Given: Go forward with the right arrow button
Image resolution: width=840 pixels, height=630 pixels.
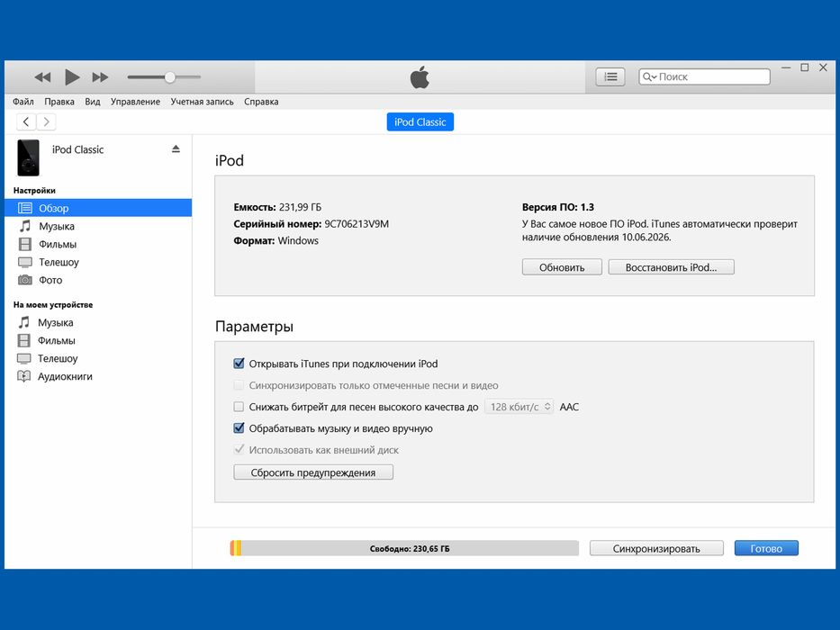Looking at the screenshot, I should click(x=46, y=121).
